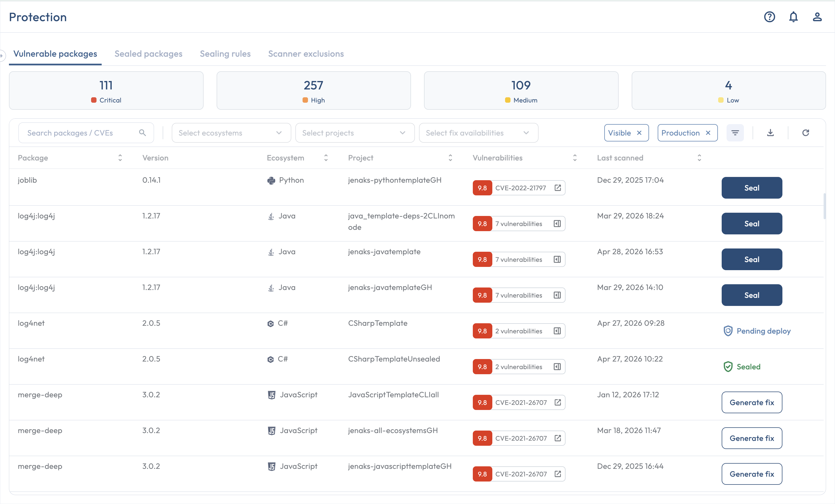
Task: Open vulnerabilities panel for CSharpTemplate row
Action: tap(557, 331)
